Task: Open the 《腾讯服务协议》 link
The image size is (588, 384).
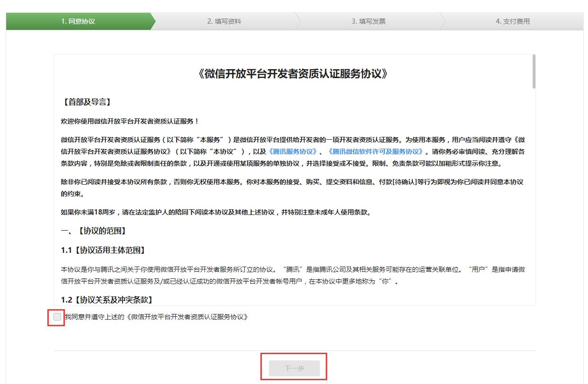Action: [293, 152]
